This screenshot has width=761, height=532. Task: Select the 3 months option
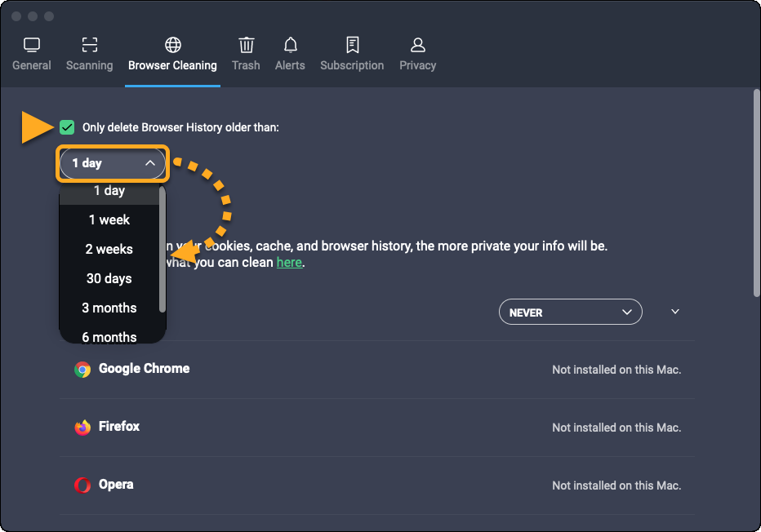[x=109, y=308]
